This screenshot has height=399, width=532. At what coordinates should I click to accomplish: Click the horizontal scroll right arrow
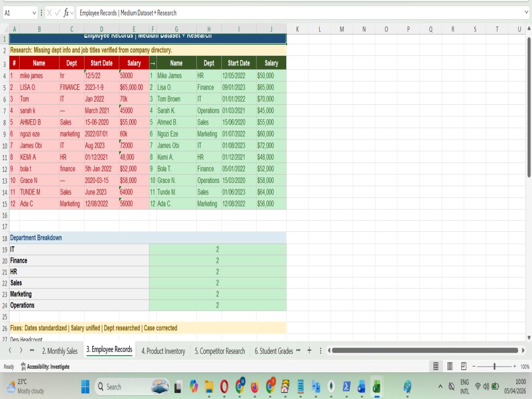click(523, 350)
